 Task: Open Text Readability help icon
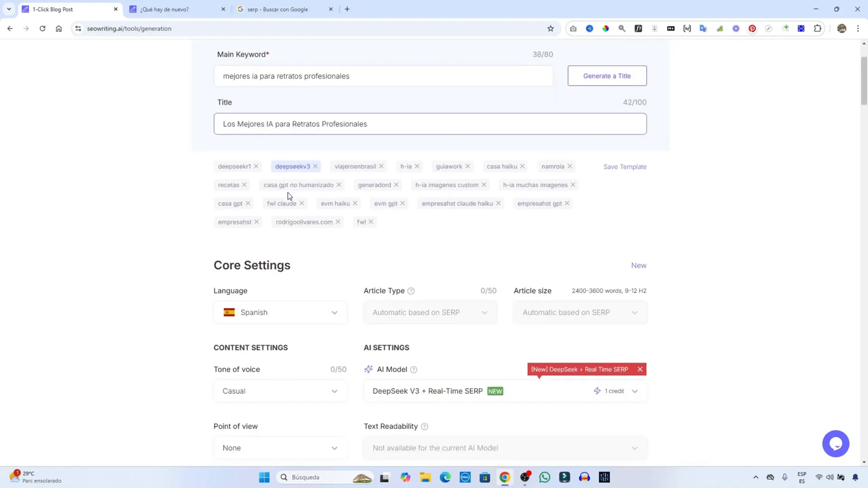point(425,427)
